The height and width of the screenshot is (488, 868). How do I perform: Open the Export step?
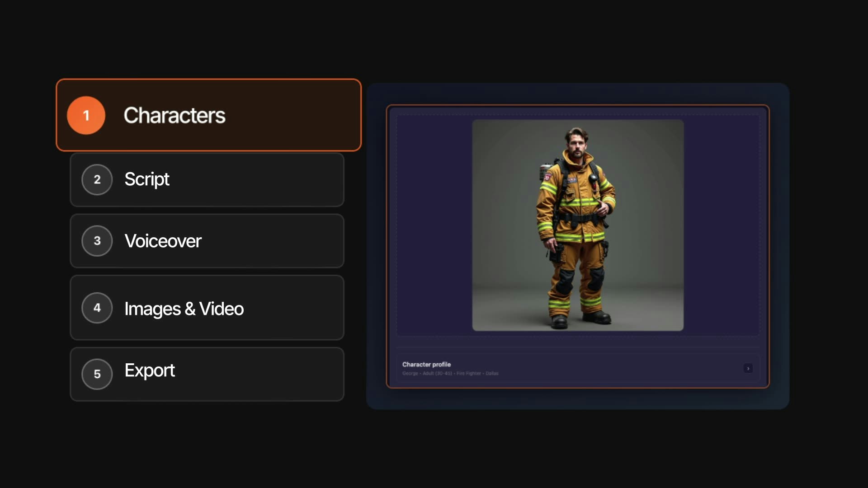(149, 371)
